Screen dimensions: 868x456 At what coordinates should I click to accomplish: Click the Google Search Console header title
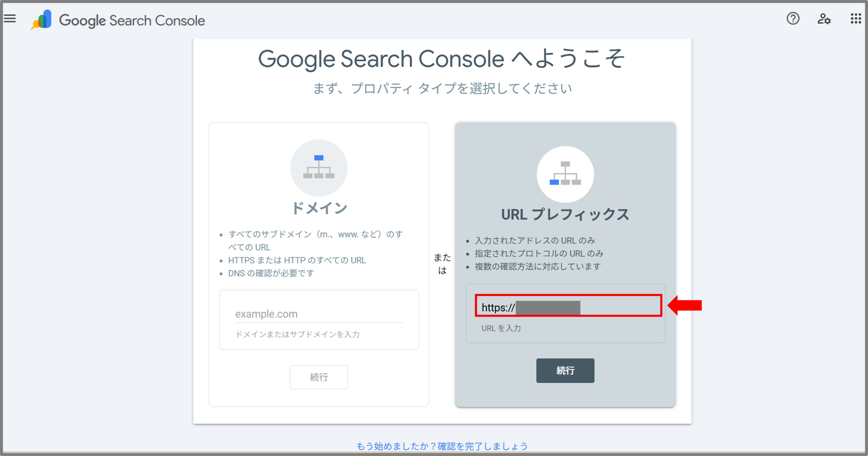click(132, 21)
